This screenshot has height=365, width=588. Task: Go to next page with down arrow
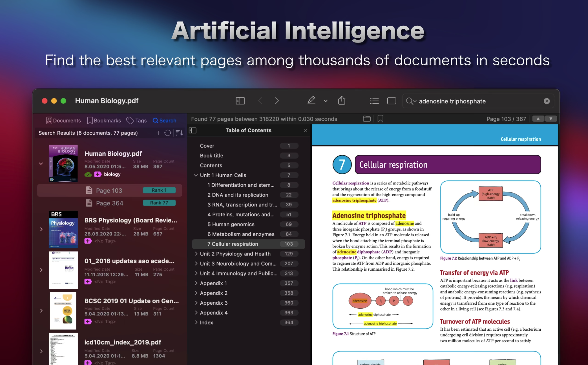(551, 119)
